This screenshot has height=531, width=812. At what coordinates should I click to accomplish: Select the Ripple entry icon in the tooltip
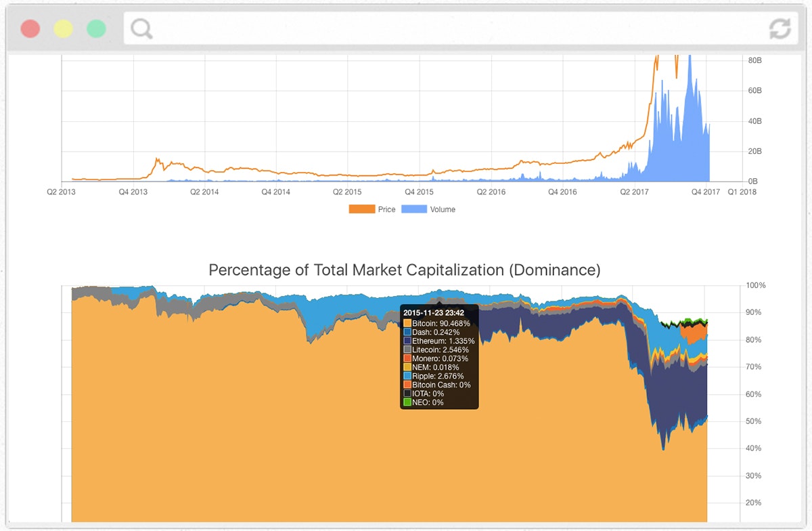pos(407,375)
